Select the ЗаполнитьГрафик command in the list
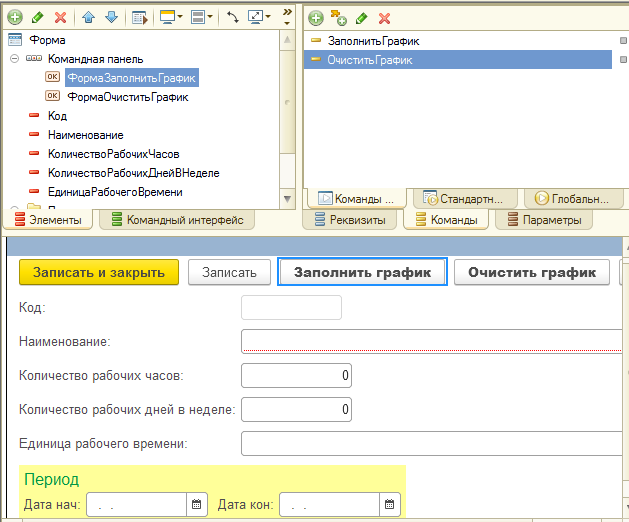Screen dimensions: 629x522 (x=372, y=41)
